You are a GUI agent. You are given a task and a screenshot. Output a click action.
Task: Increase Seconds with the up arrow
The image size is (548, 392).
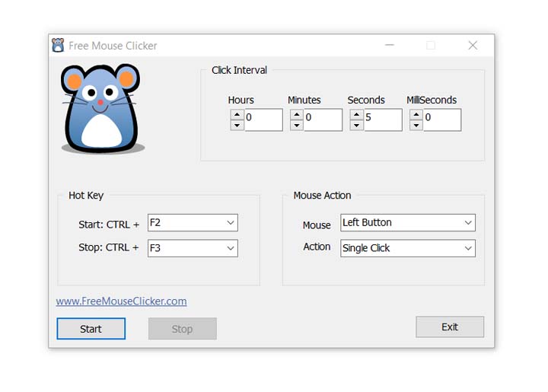click(356, 115)
